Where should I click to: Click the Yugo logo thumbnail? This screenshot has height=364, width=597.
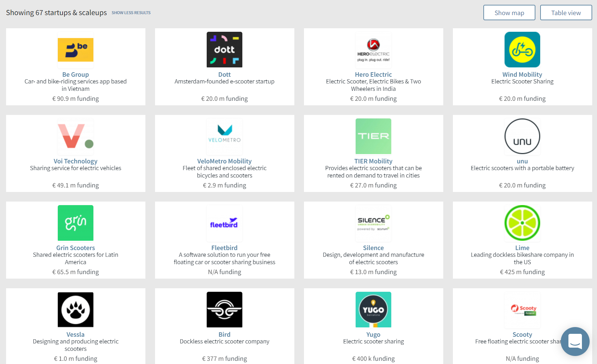373,309
